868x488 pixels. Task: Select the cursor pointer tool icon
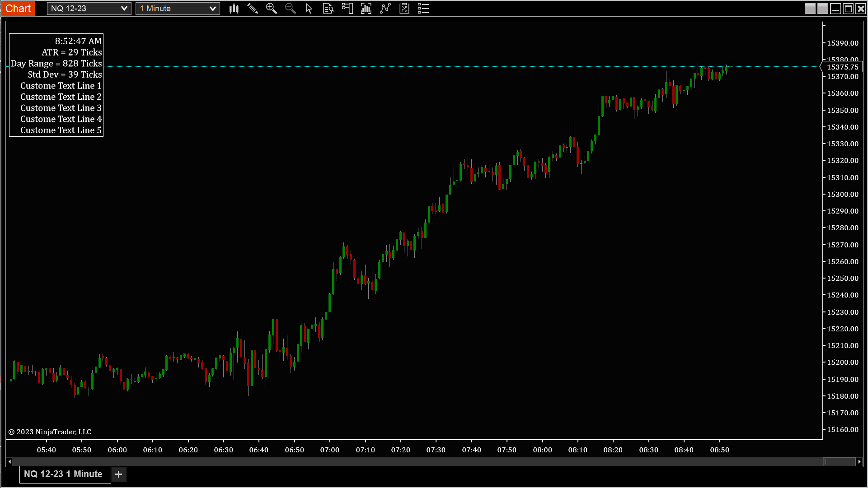click(309, 9)
